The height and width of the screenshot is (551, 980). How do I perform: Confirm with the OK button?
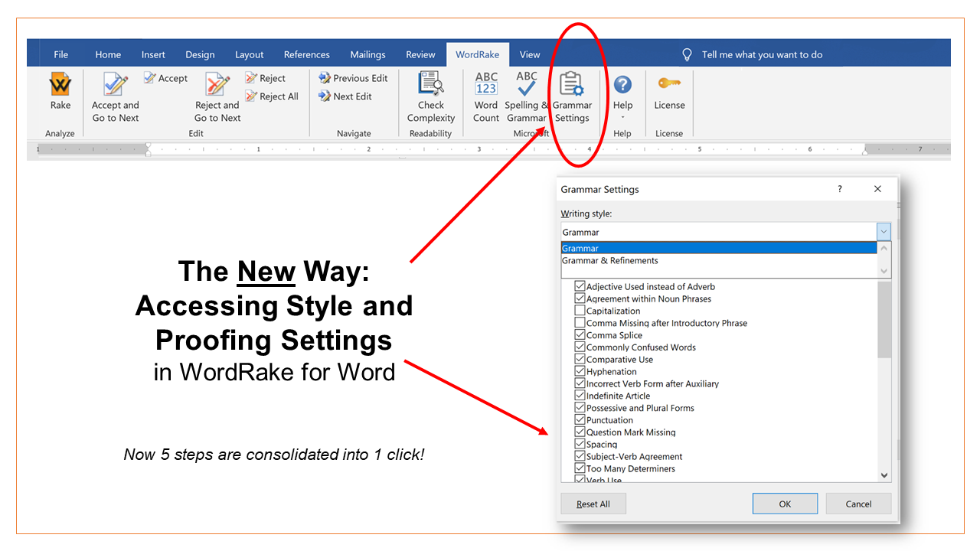pos(785,504)
